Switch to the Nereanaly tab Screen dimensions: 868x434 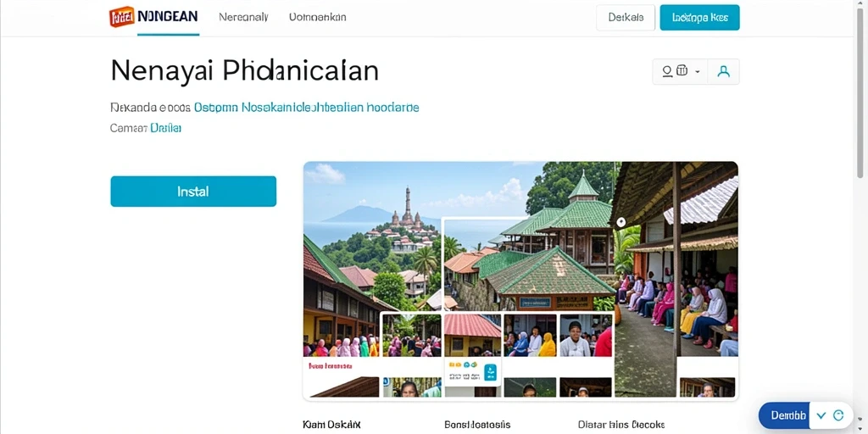(243, 17)
